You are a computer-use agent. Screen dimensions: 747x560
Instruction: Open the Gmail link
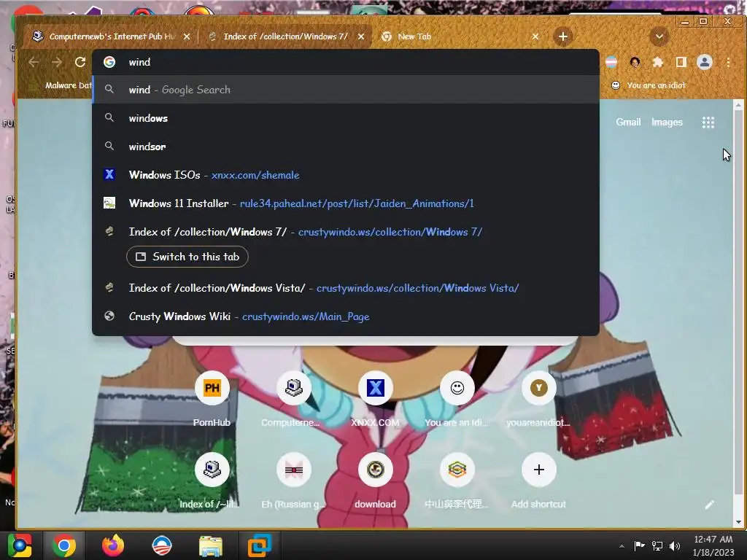pyautogui.click(x=628, y=122)
